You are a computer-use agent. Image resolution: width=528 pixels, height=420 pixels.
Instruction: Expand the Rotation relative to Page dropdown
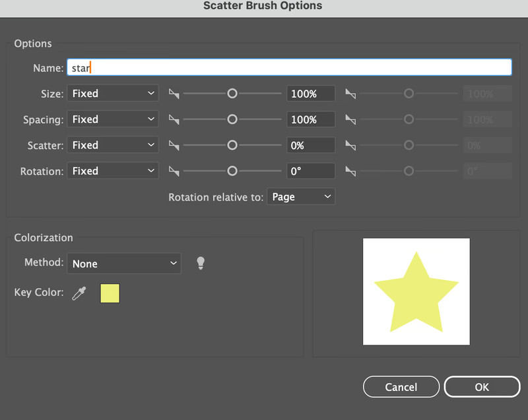(x=300, y=197)
